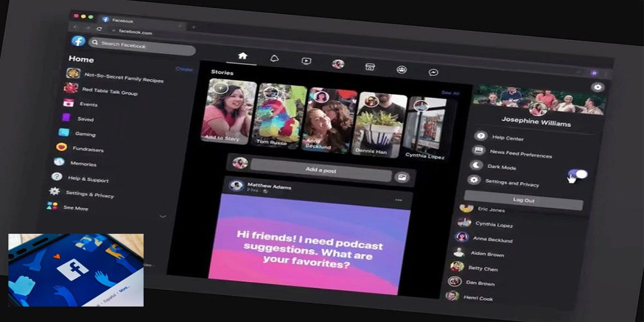The height and width of the screenshot is (322, 644).
Task: Click the purple browser extension icon
Action: pos(594,73)
